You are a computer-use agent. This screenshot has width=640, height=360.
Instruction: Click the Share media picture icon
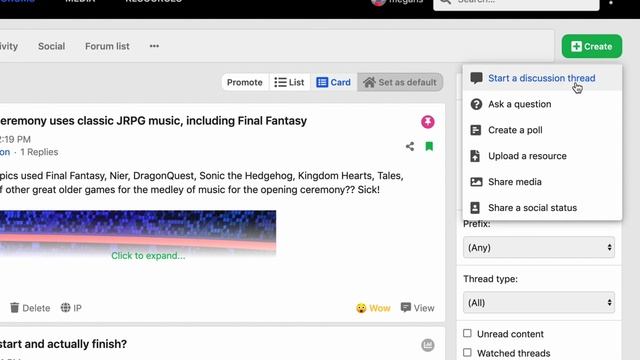(x=476, y=182)
